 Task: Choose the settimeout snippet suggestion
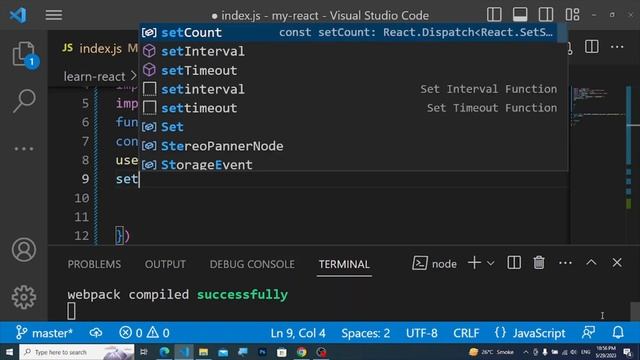click(x=353, y=108)
